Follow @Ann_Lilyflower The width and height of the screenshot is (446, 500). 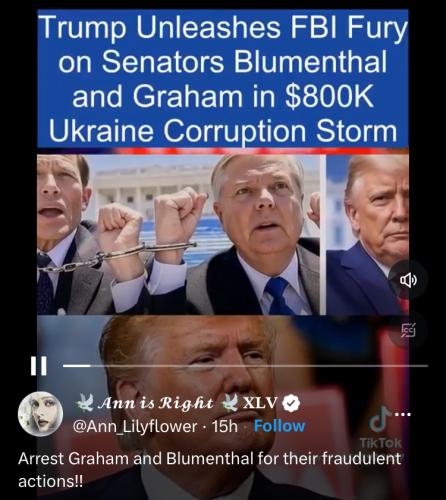tap(279, 426)
